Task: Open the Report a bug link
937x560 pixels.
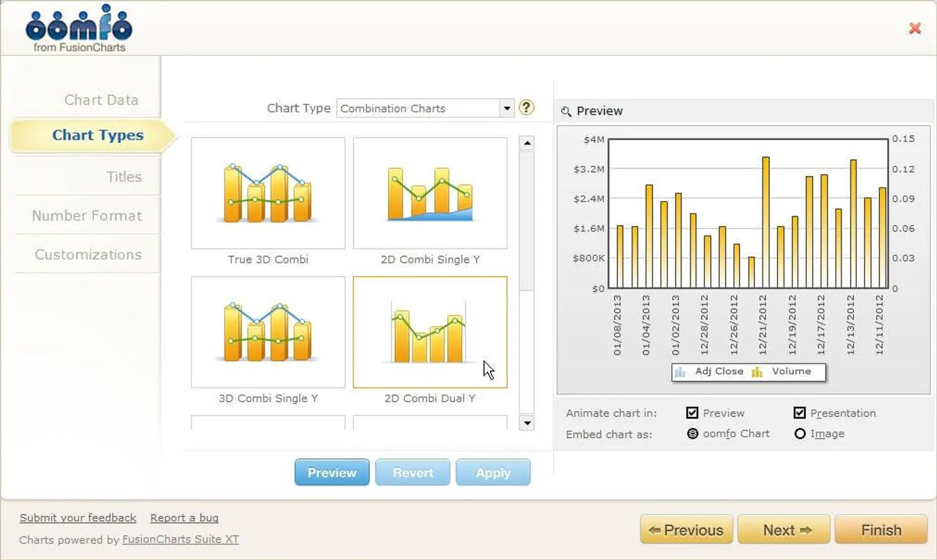Action: 184,517
